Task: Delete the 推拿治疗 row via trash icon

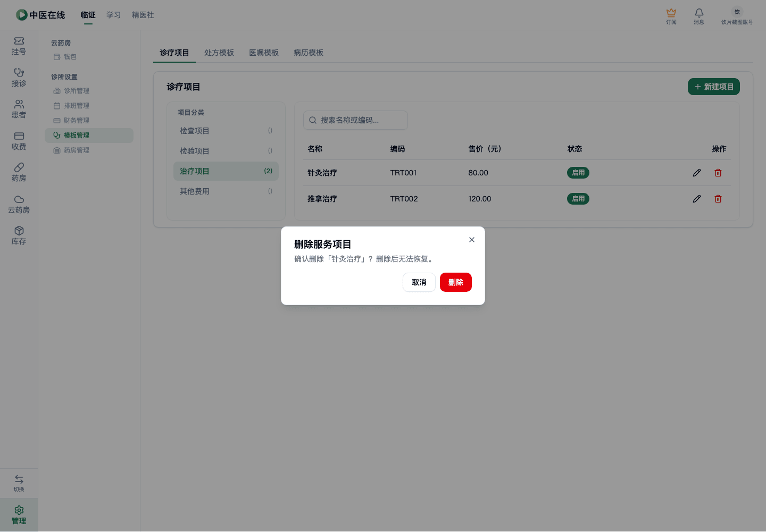Action: 718,199
